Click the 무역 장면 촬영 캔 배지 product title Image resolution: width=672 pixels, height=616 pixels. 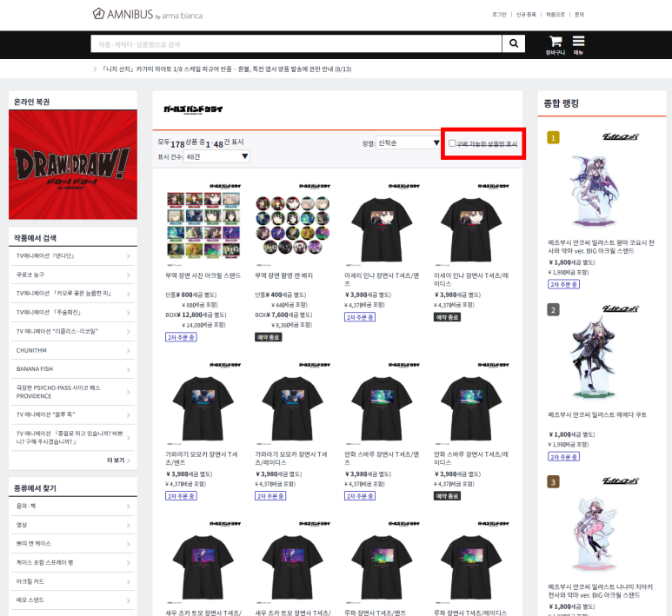click(283, 275)
